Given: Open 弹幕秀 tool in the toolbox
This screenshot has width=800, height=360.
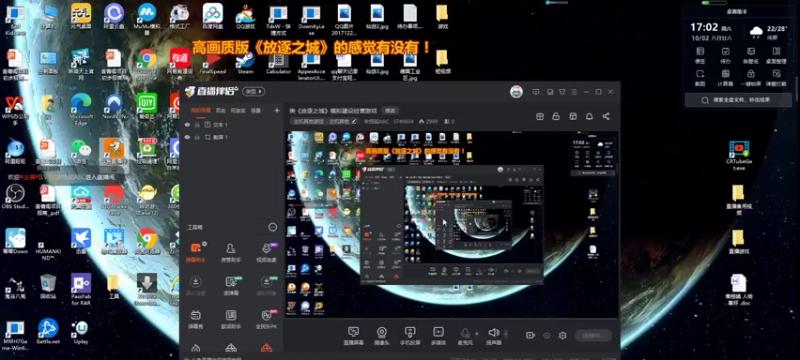Looking at the screenshot, I should tap(195, 319).
